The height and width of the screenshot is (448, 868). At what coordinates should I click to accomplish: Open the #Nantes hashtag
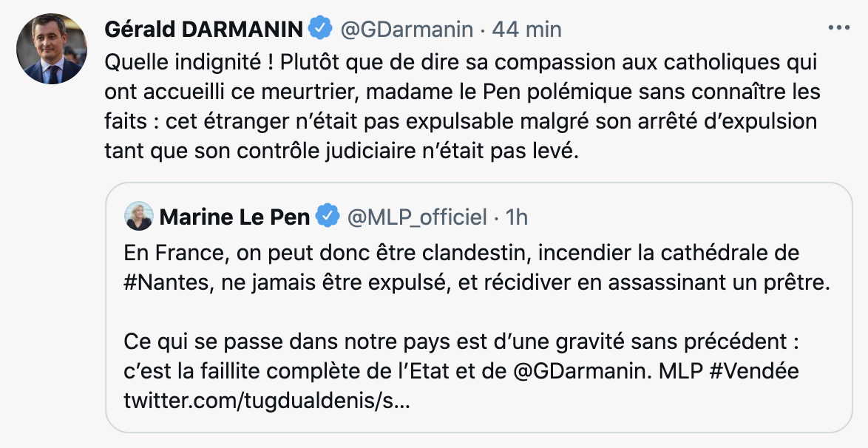168,282
